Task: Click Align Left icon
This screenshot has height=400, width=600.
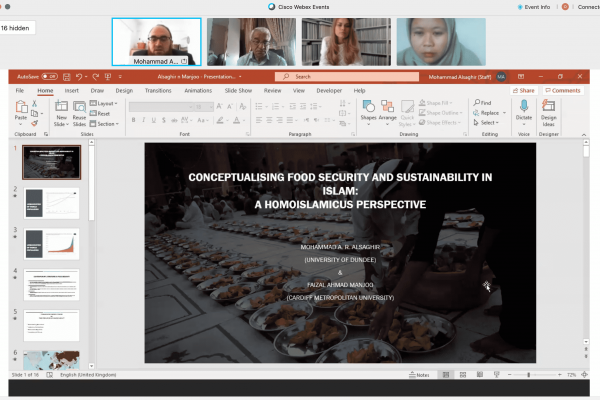Action: tap(259, 120)
